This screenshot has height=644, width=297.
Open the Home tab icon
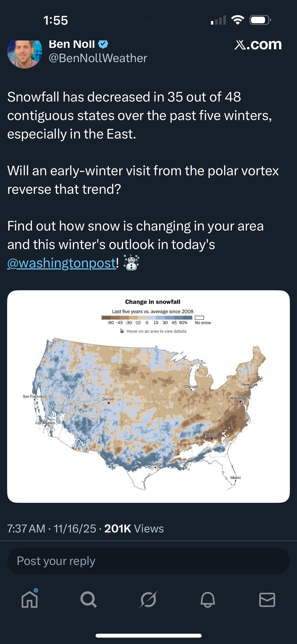(30, 599)
